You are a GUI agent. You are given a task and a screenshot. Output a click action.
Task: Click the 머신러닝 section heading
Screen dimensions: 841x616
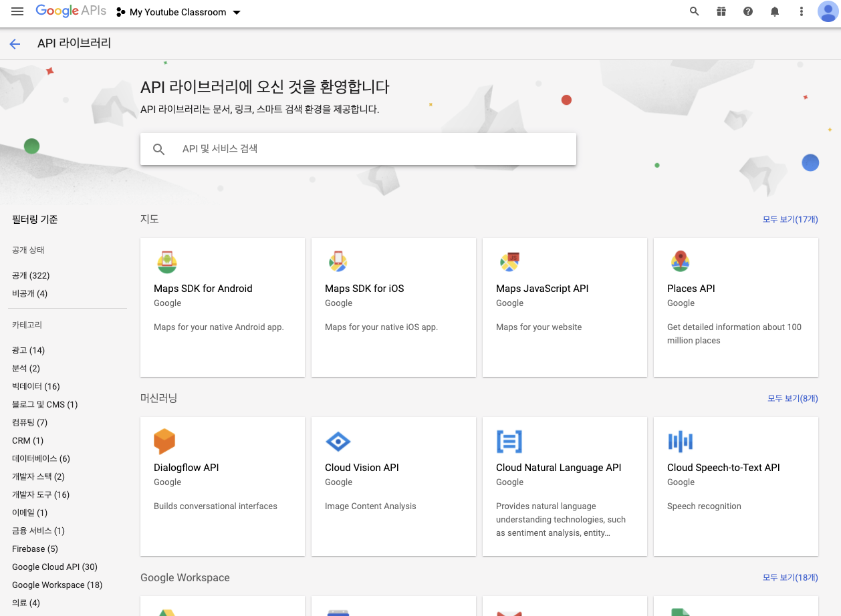[x=159, y=398]
